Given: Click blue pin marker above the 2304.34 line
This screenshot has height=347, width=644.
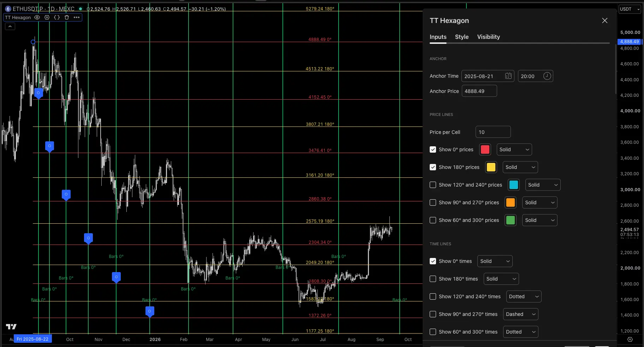Looking at the screenshot, I should (88, 239).
